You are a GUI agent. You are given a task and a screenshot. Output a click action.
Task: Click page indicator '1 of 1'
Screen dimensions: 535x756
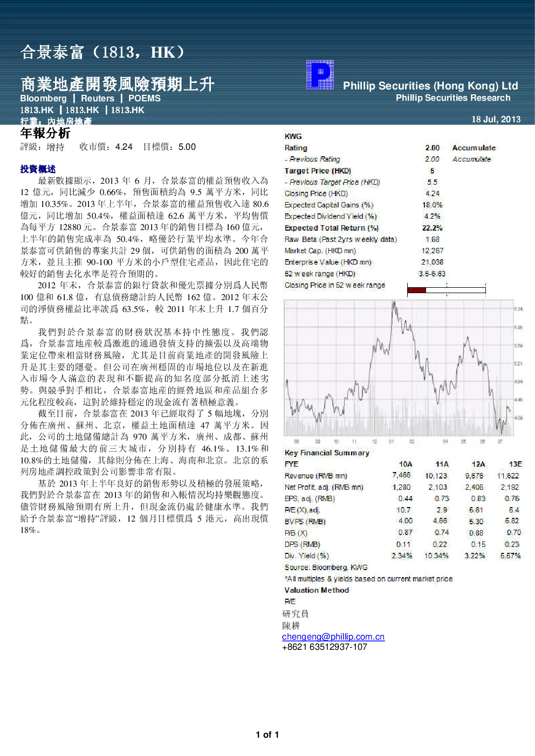pos(267,734)
